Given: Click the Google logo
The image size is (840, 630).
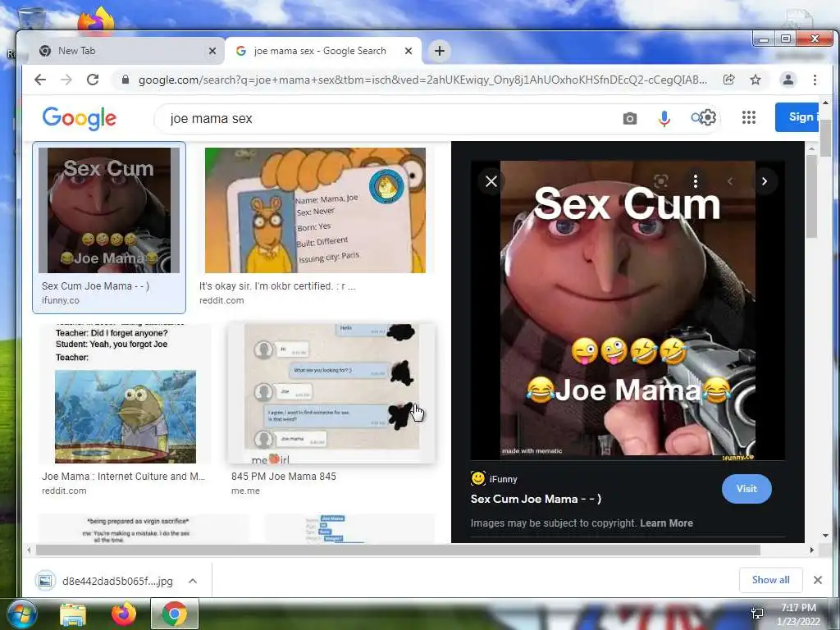Looking at the screenshot, I should coord(80,118).
